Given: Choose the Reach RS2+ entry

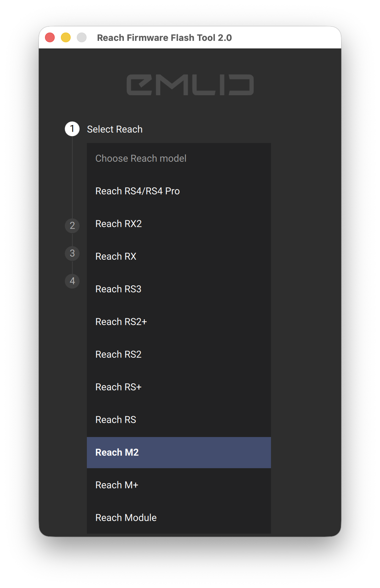Looking at the screenshot, I should click(179, 322).
